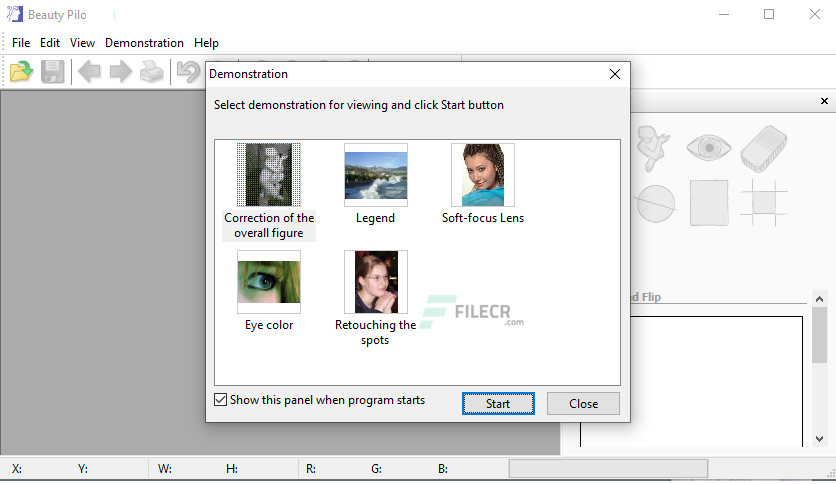The image size is (836, 484).
Task: Click the side panel scrollbar down arrow
Action: coord(819,439)
